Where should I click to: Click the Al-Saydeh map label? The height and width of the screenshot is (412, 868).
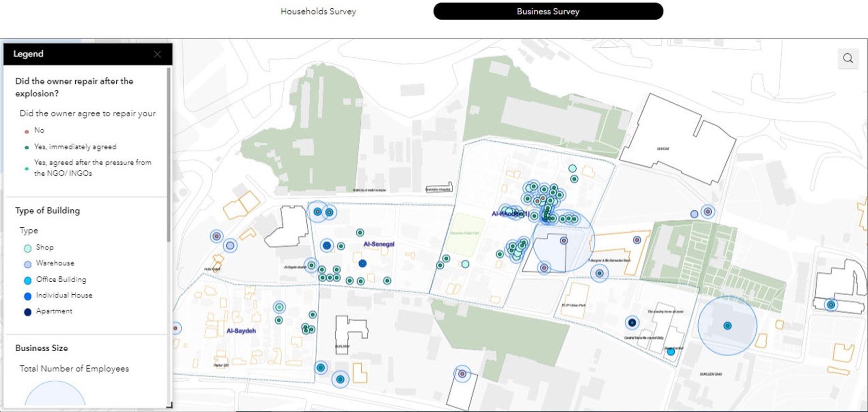[x=241, y=331]
